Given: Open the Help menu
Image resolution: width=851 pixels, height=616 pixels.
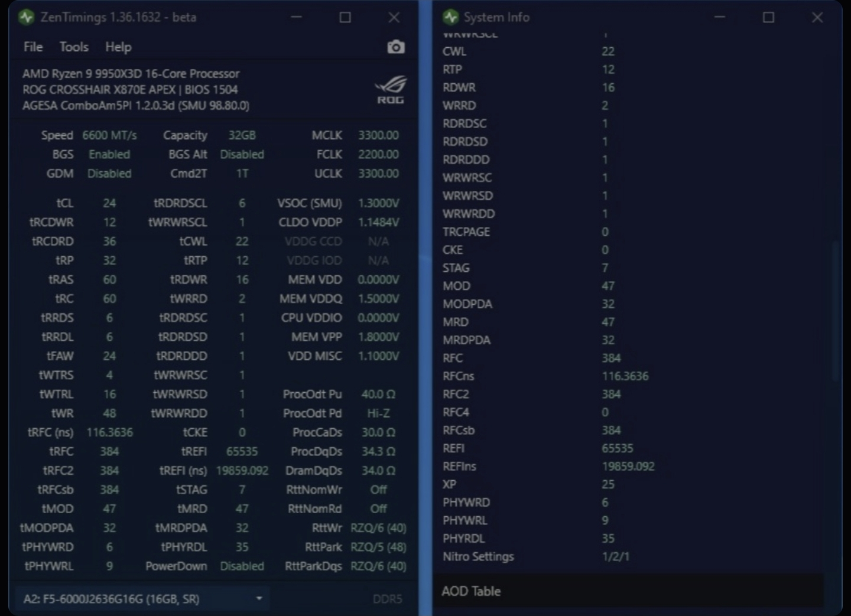Looking at the screenshot, I should click(118, 47).
